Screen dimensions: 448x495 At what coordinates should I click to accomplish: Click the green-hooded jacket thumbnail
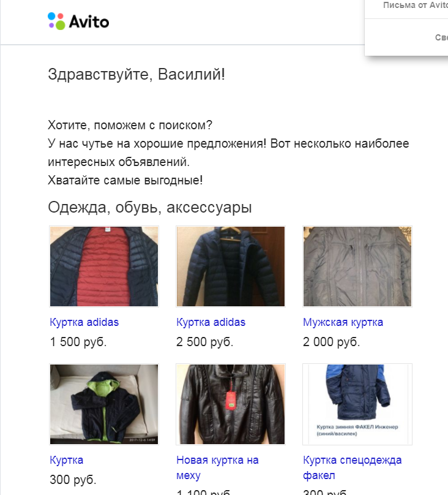coord(104,404)
